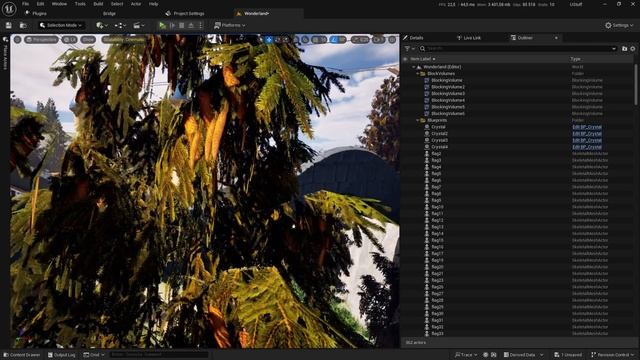Open the Platforms dropdown
The width and height of the screenshot is (640, 360).
[x=230, y=25]
